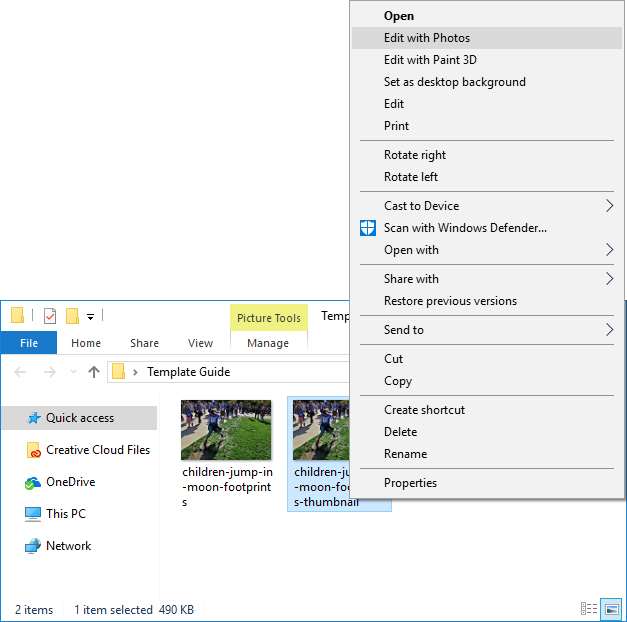Open the recent locations dropdown arrow

(x=73, y=372)
